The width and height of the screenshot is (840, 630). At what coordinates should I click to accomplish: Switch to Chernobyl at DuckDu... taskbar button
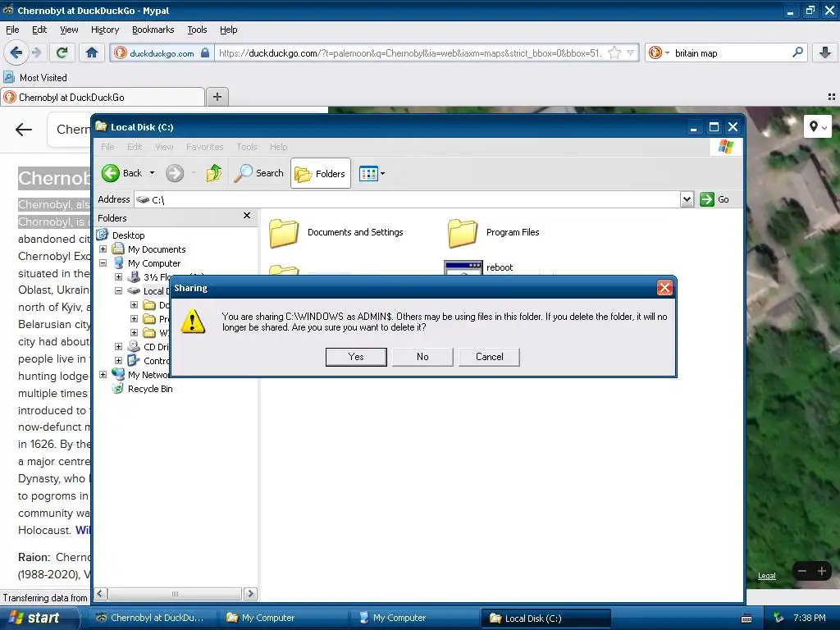152,619
